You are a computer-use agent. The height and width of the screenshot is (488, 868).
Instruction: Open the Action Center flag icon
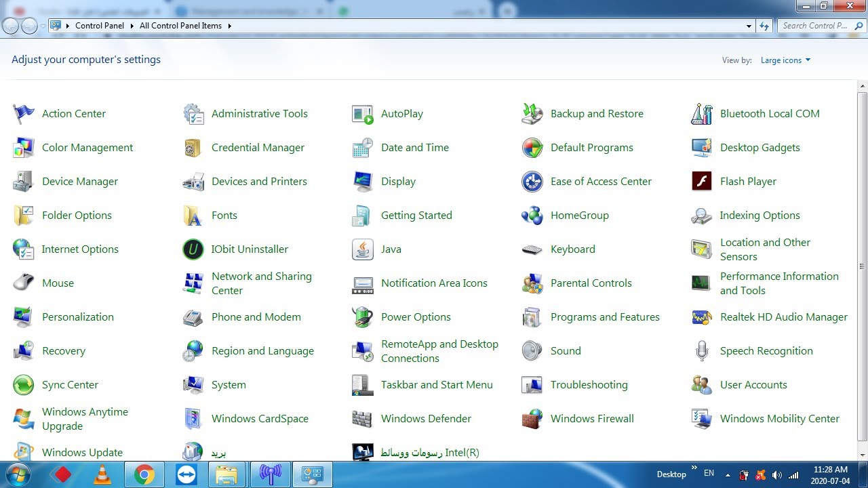[x=24, y=114]
